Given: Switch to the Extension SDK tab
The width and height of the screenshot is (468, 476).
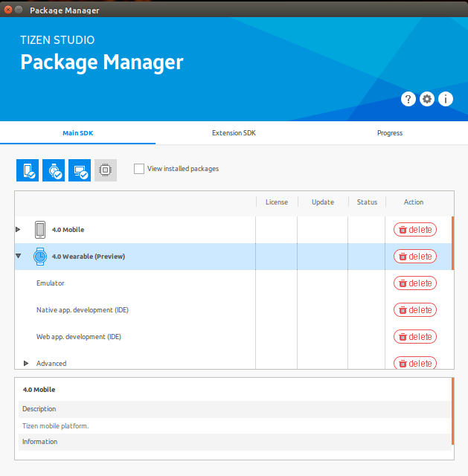Looking at the screenshot, I should pyautogui.click(x=232, y=133).
